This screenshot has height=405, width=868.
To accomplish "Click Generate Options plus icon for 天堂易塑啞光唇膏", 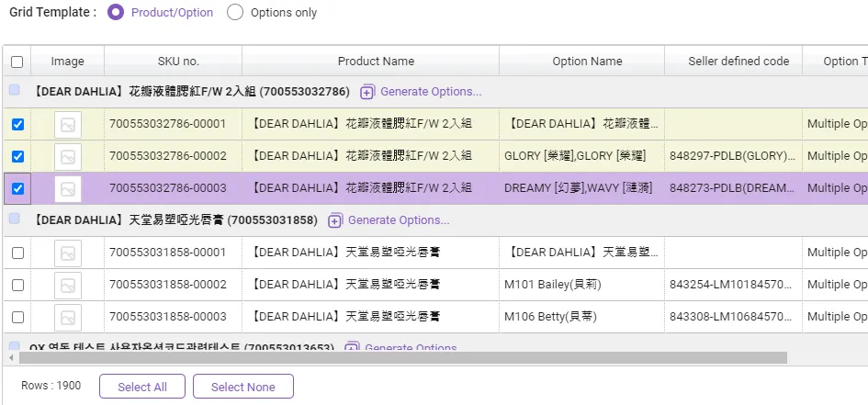I will click(335, 220).
